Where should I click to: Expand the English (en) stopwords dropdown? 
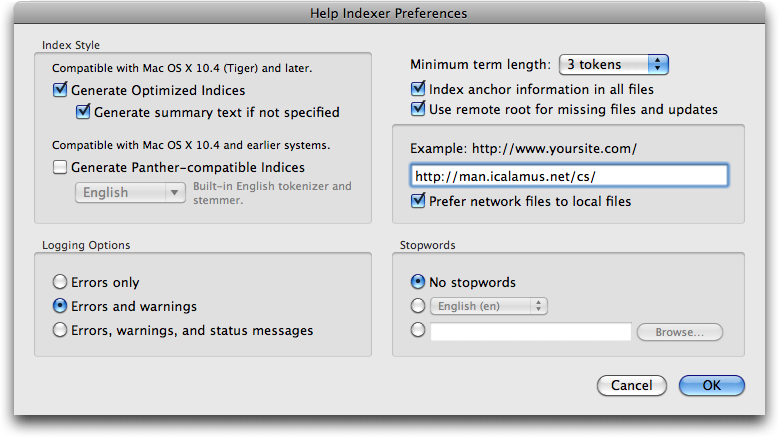(x=488, y=306)
